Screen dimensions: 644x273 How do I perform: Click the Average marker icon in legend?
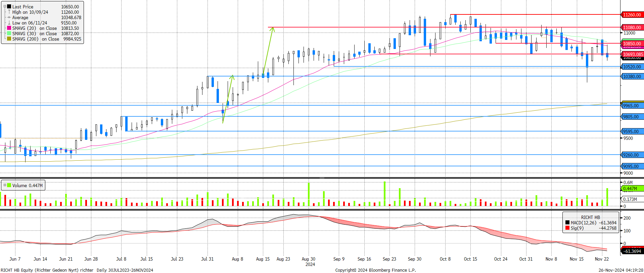click(9, 17)
